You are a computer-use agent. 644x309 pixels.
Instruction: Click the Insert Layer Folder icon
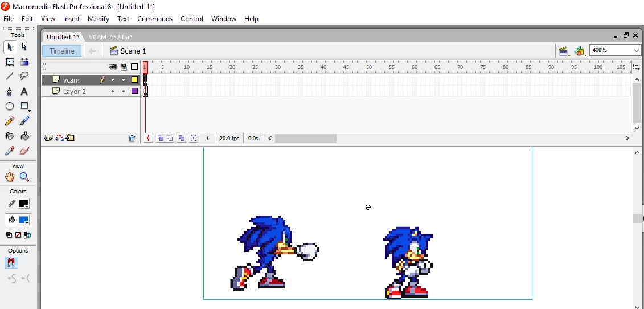[70, 138]
